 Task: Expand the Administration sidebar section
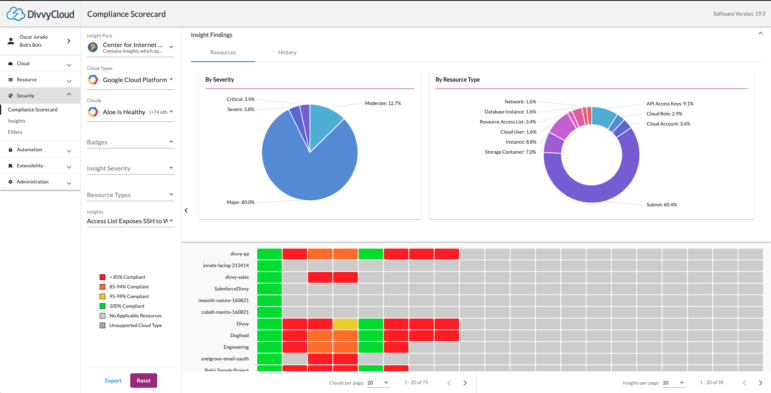(69, 183)
